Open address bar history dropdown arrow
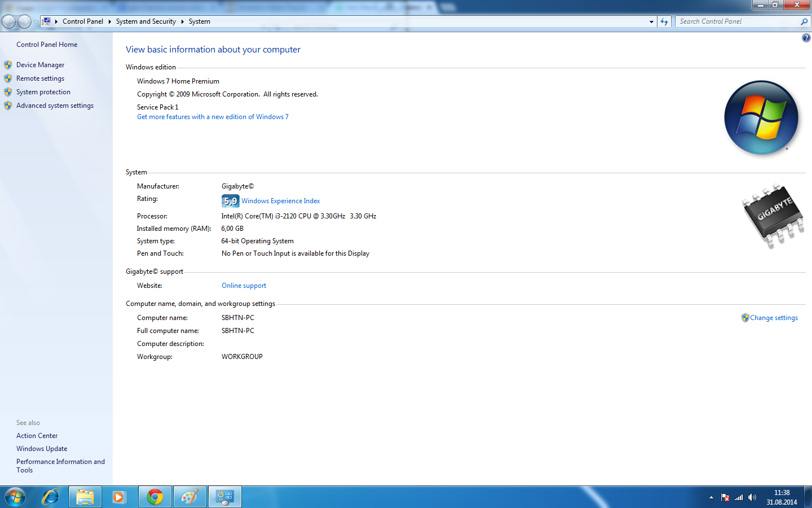Viewport: 812px width, 508px height. (652, 21)
